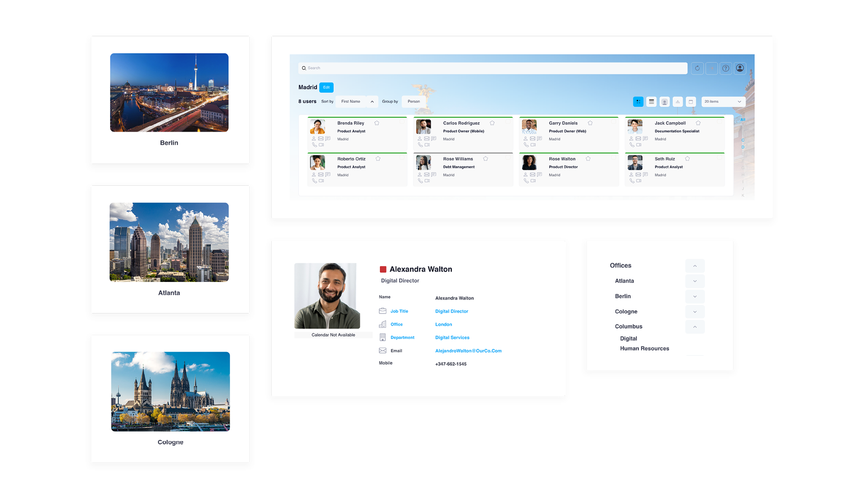
Task: Open the AlejandroWalton@OurCo.Com email link
Action: coord(468,351)
